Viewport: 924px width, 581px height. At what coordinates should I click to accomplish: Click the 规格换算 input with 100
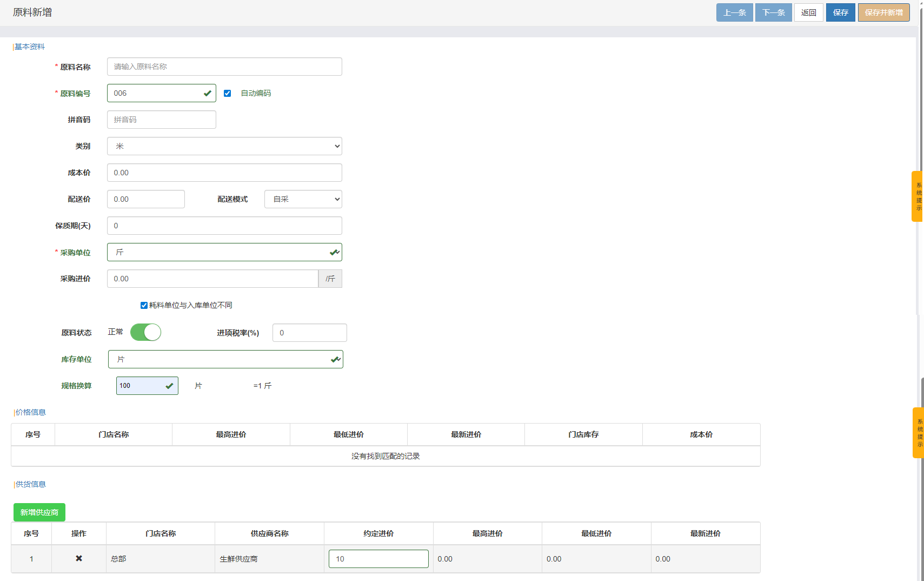point(142,386)
